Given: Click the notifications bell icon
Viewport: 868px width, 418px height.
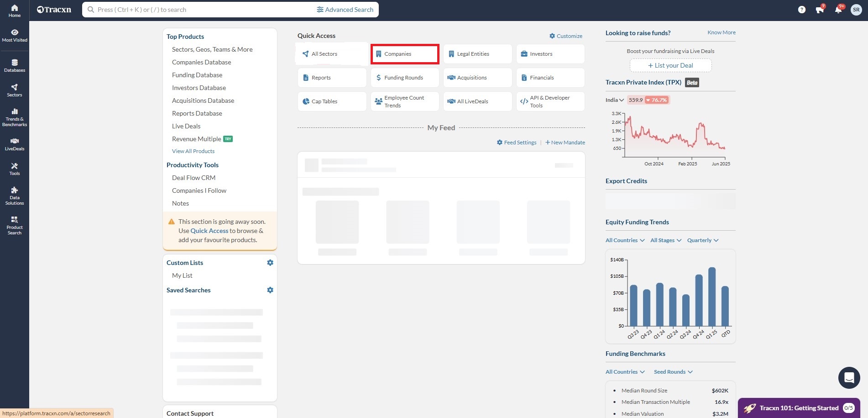Looking at the screenshot, I should click(x=838, y=10).
